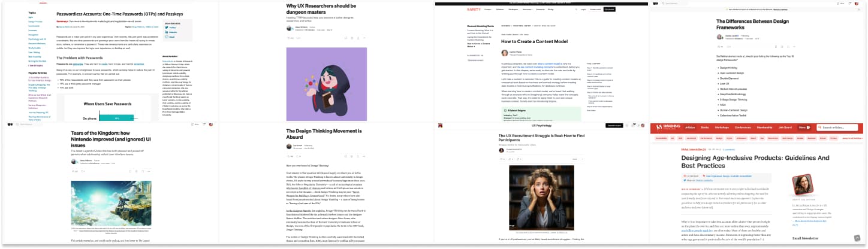Click the scroll-to-top icon on Smashing page
Viewport: 868px width, 249px height.
coord(858,238)
